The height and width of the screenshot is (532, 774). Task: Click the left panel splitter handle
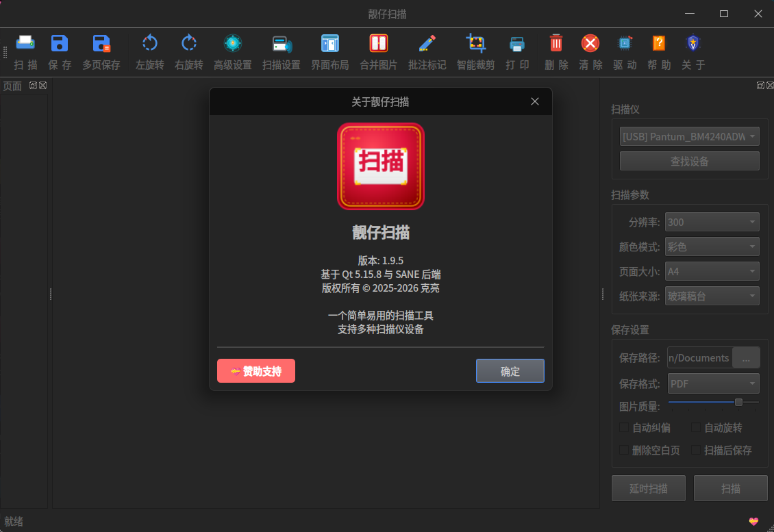tap(51, 294)
